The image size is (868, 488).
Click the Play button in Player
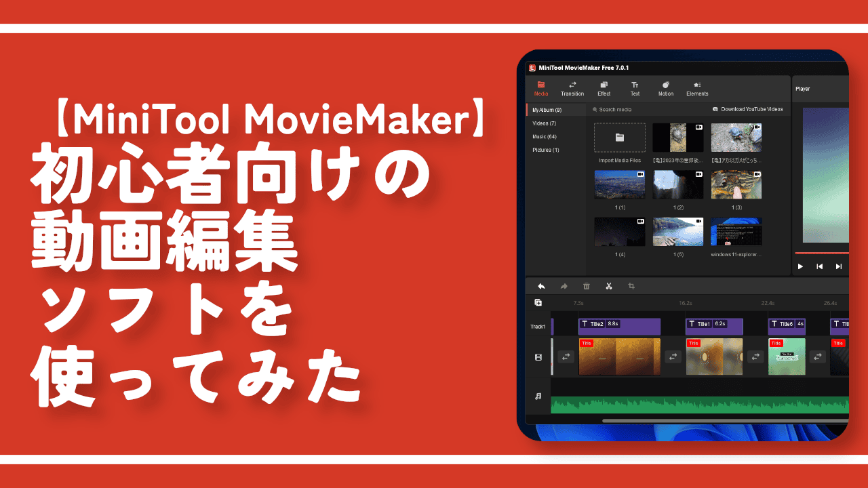[801, 267]
